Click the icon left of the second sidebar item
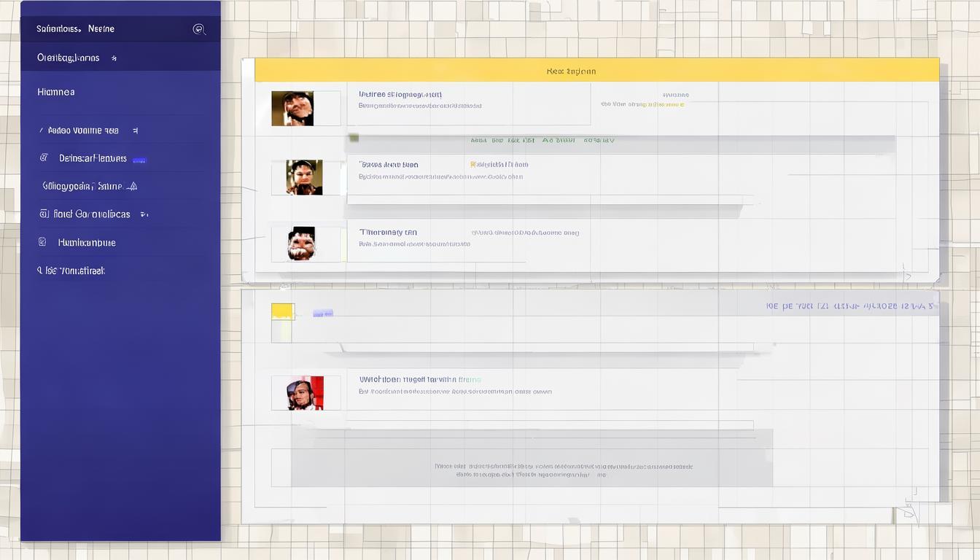Viewport: 980px width, 560px height. click(x=44, y=157)
